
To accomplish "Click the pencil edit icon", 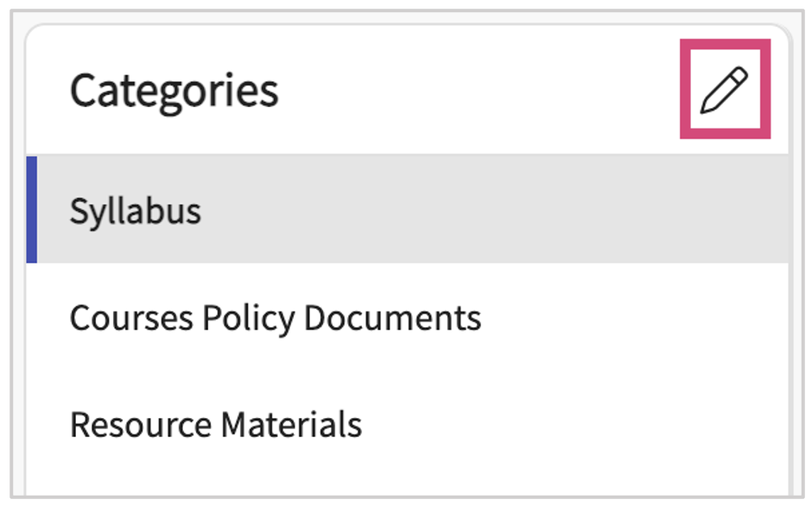I will (x=724, y=90).
